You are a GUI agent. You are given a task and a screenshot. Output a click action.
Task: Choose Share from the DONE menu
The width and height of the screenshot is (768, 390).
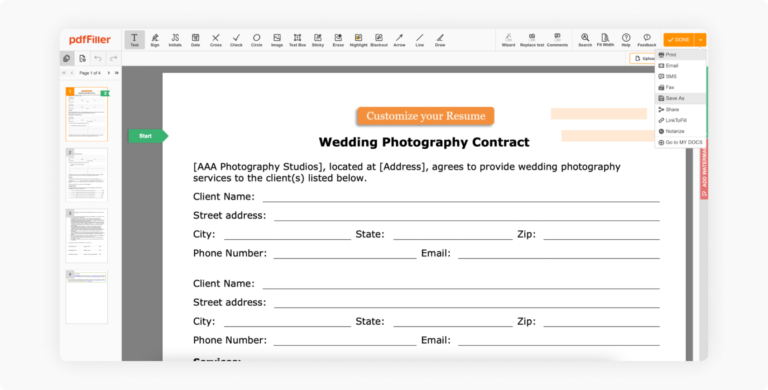click(x=680, y=110)
